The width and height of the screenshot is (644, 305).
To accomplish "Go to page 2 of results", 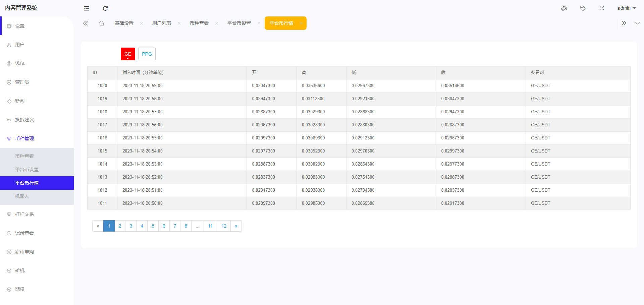I will click(x=120, y=226).
